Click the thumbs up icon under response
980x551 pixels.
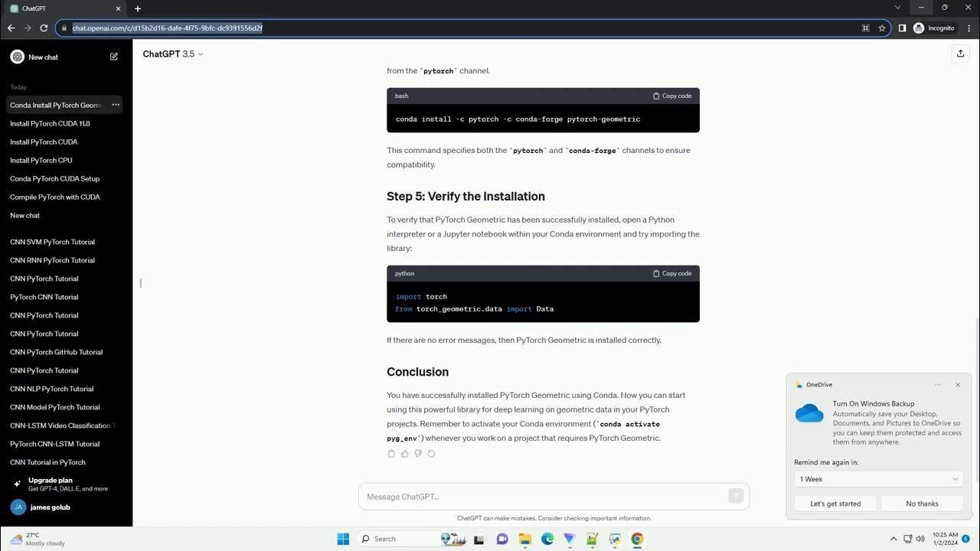[405, 454]
